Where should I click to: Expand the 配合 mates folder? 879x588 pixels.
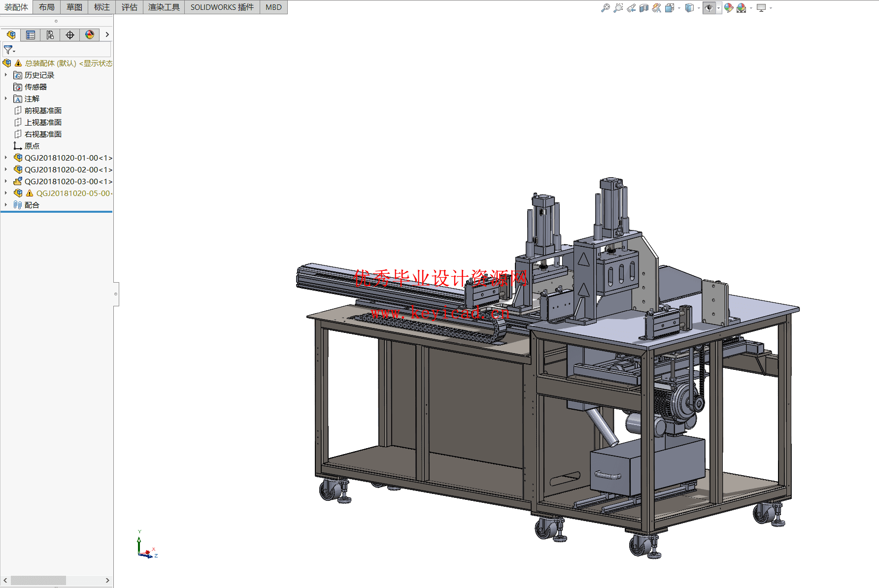[x=6, y=205]
